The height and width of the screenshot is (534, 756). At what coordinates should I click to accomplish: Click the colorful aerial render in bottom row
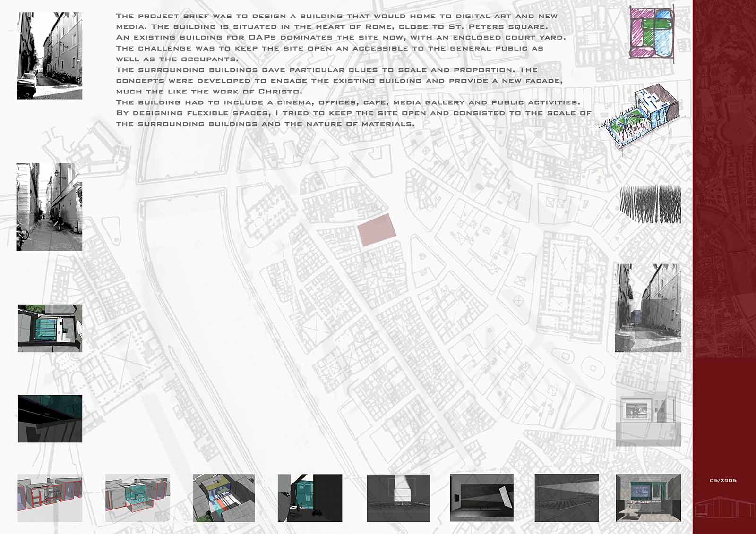click(x=223, y=498)
